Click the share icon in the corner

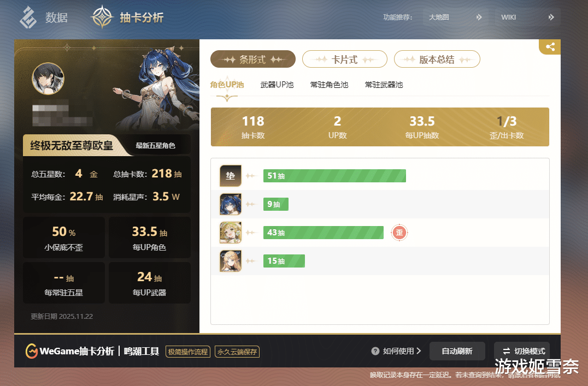(x=550, y=47)
